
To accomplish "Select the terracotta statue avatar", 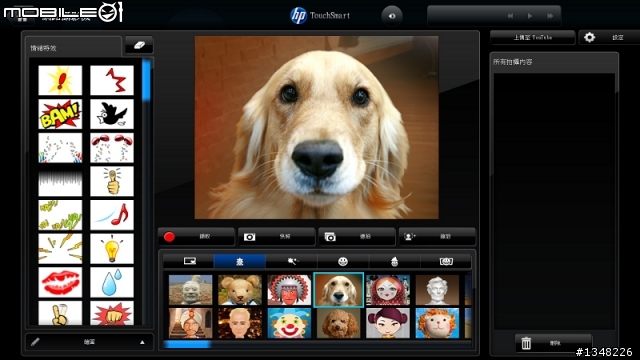I will point(191,290).
